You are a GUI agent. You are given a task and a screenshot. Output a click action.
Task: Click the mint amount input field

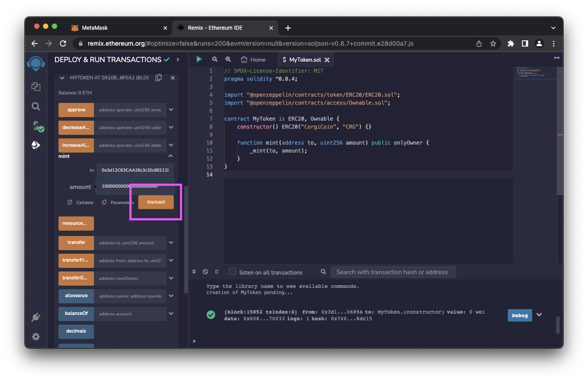point(135,186)
